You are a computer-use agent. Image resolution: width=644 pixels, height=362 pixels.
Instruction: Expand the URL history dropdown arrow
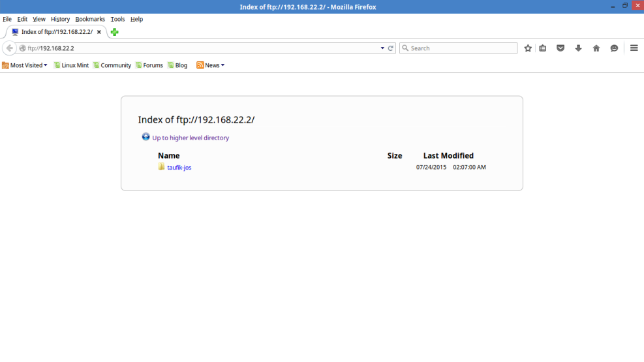(x=382, y=48)
